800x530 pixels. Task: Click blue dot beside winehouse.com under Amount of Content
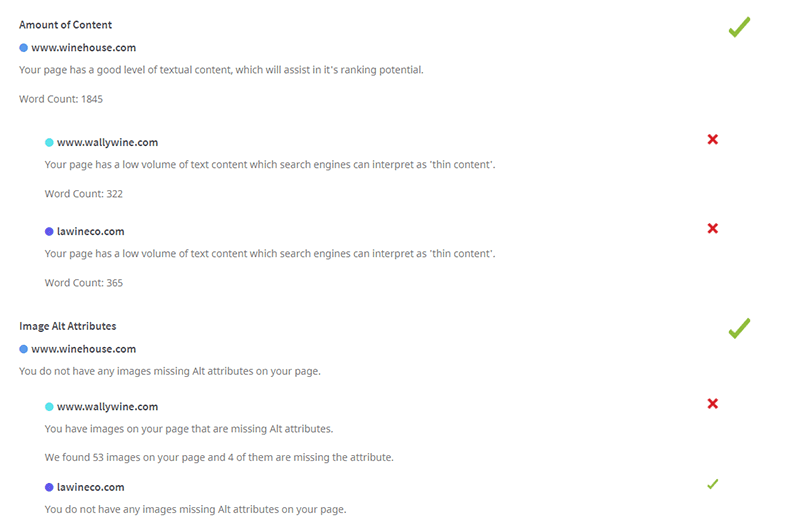pyautogui.click(x=23, y=48)
